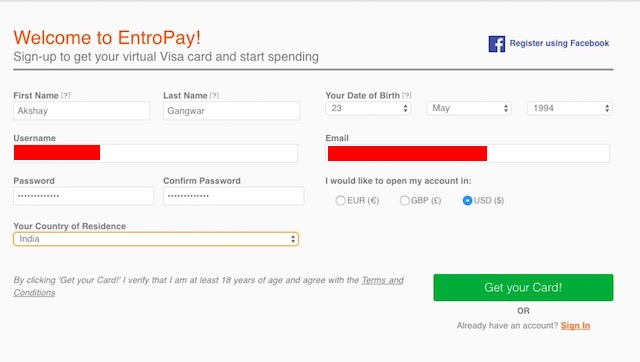Expand the Country of Residence dropdown
640x362 pixels.
pos(156,239)
